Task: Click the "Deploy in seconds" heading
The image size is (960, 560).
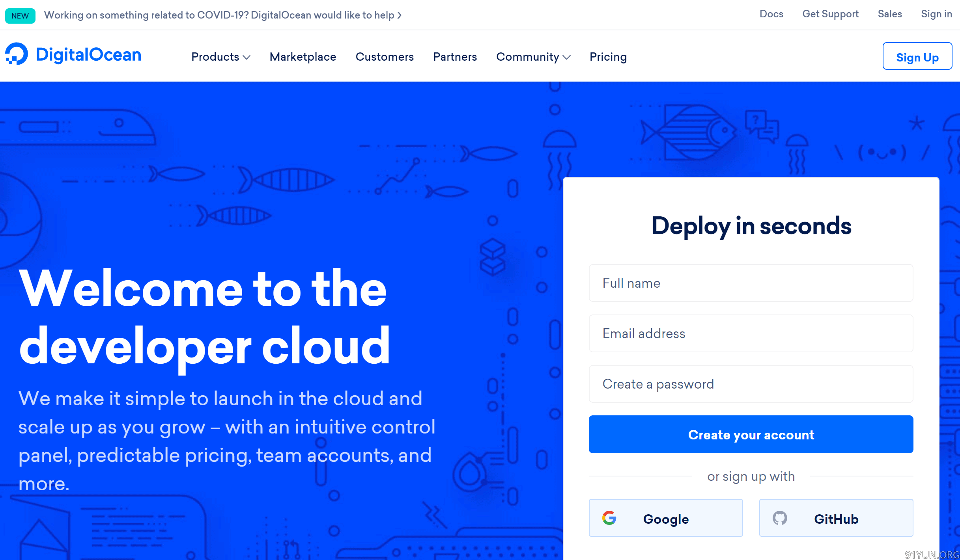Action: click(x=751, y=226)
